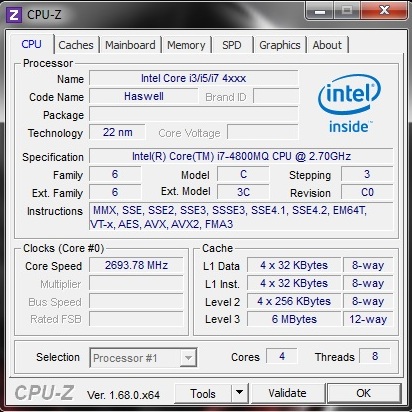Click the Ext. Model value '3C'

[243, 192]
